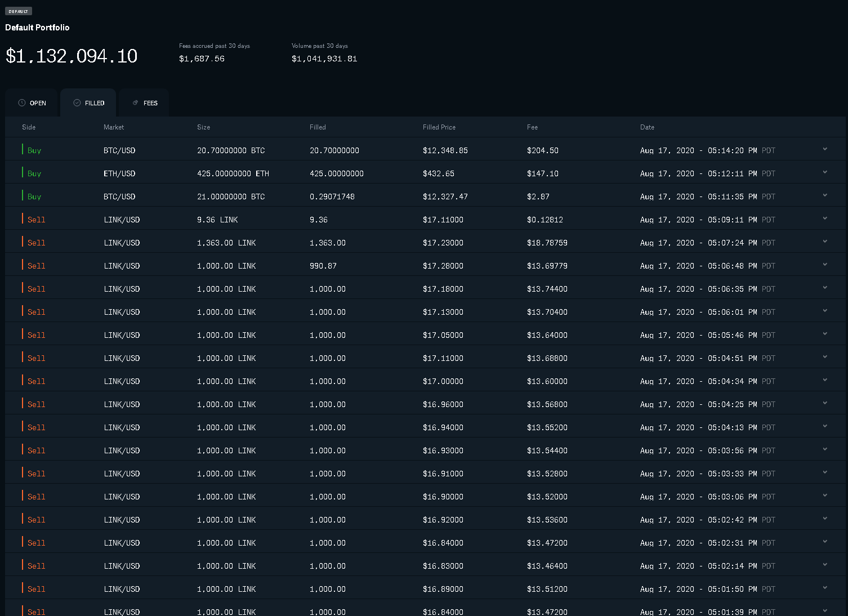
Task: Expand the LINK/USD order at 05:03:56 PM
Action: [824, 449]
